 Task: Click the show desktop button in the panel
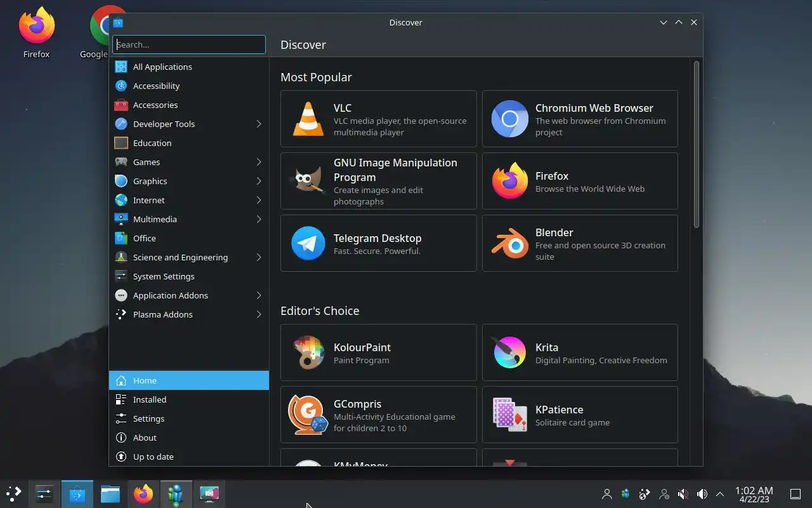795,493
